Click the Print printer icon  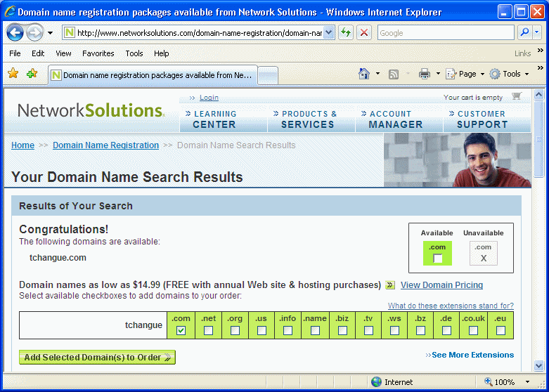(425, 74)
